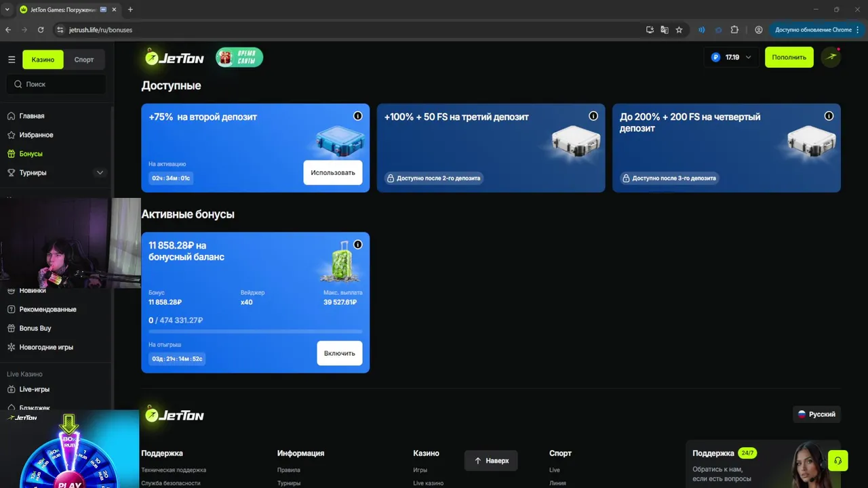Viewport: 868px width, 488px height.
Task: Switch to the Спорт tab
Action: pos(84,60)
